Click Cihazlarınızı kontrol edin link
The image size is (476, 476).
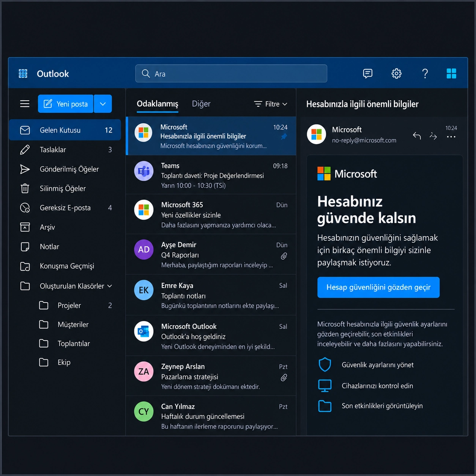coord(377,386)
